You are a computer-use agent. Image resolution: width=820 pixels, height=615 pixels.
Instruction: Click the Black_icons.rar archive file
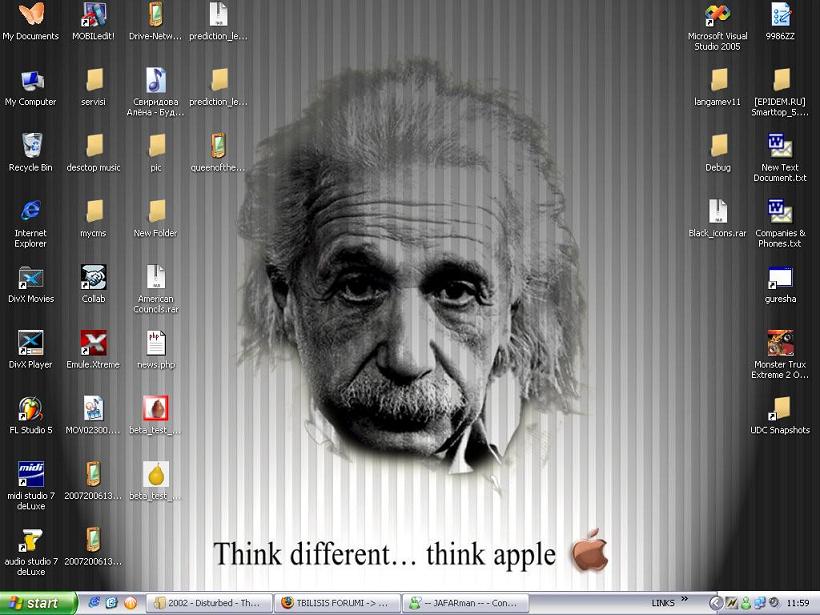717,212
